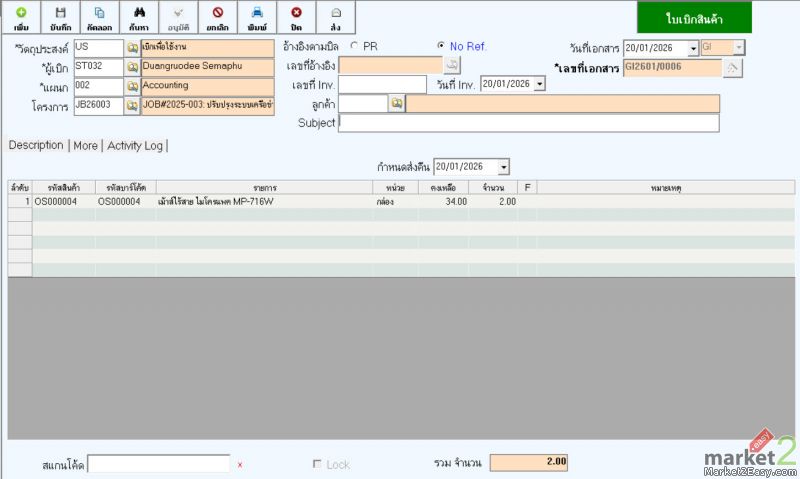The height and width of the screenshot is (479, 800).
Task: Click the ส่ง (Send) toolbar icon
Action: [335, 18]
